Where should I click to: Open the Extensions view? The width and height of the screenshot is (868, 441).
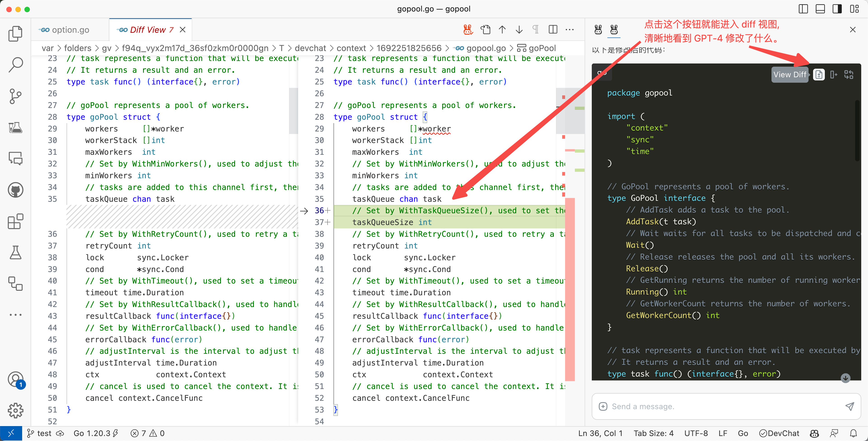16,221
